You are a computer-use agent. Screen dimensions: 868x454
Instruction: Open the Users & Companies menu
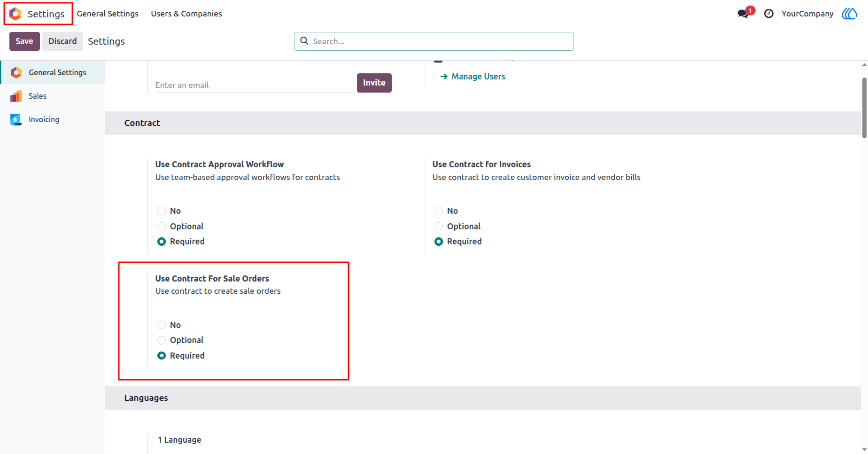(x=186, y=14)
